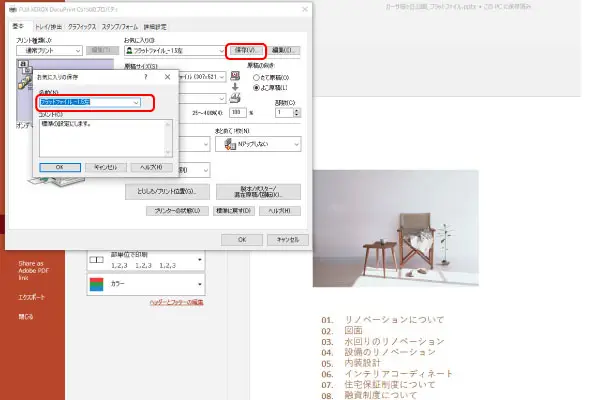Click the text 07. 住宅保証制度について in the preview

tap(378, 385)
